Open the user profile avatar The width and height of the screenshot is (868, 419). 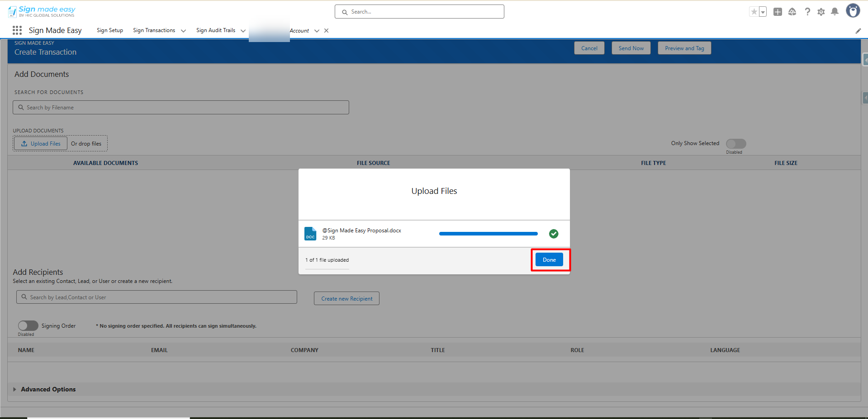[x=853, y=10]
